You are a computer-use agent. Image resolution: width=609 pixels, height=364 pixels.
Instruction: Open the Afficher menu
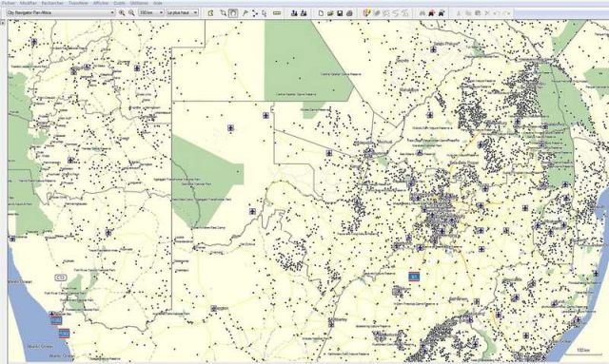101,3
